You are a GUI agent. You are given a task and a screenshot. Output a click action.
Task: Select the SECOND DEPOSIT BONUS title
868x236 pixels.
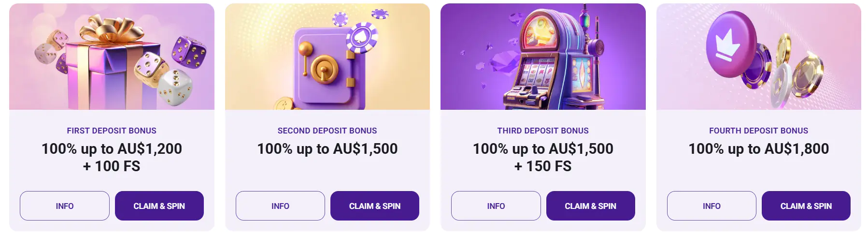[x=327, y=131]
